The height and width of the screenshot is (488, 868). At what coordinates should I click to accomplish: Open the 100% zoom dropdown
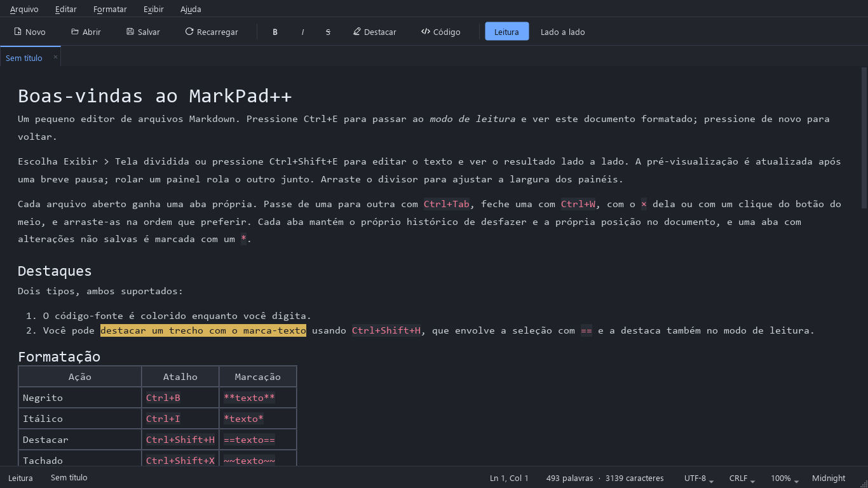[785, 478]
